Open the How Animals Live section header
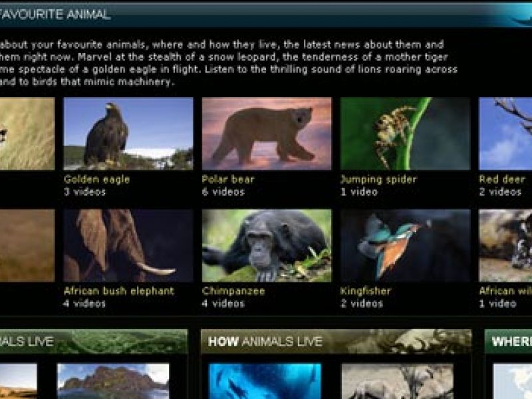The image size is (532, 399). coord(336,341)
